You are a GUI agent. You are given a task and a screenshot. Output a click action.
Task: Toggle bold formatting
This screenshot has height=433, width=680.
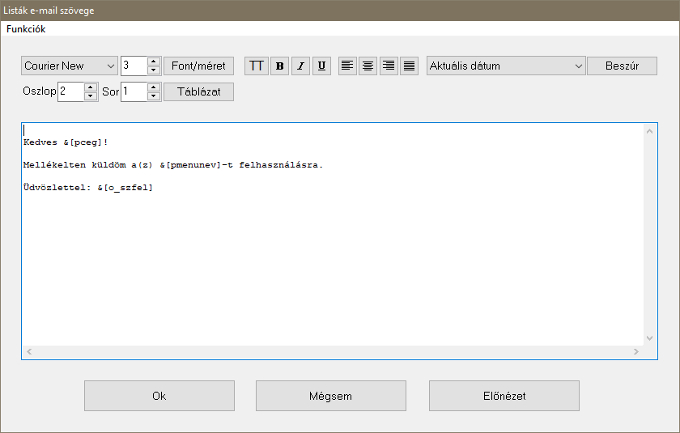click(x=279, y=66)
